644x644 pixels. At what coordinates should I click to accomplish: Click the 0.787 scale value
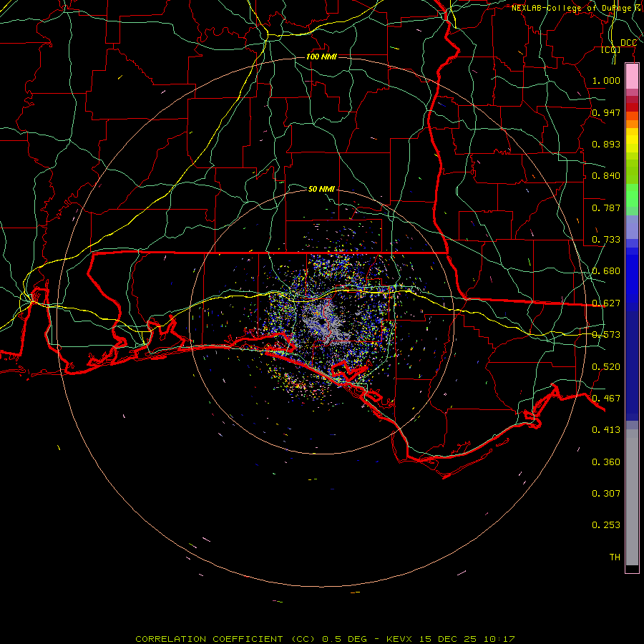(606, 208)
